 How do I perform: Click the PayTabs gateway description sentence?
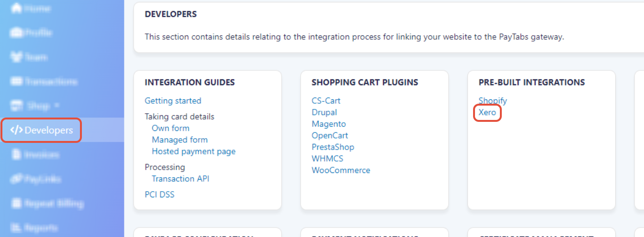tap(354, 37)
